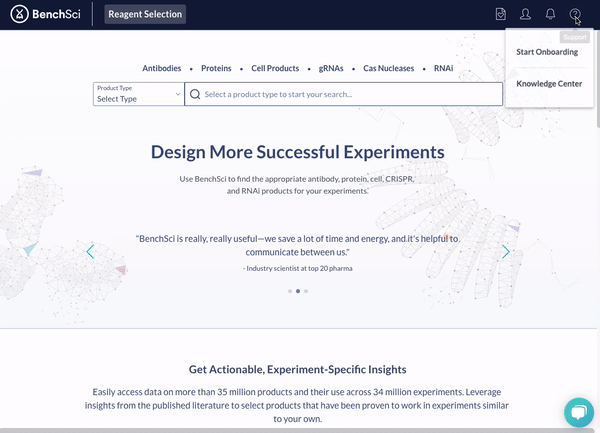Open the user account icon
This screenshot has height=433, width=600.
click(525, 14)
